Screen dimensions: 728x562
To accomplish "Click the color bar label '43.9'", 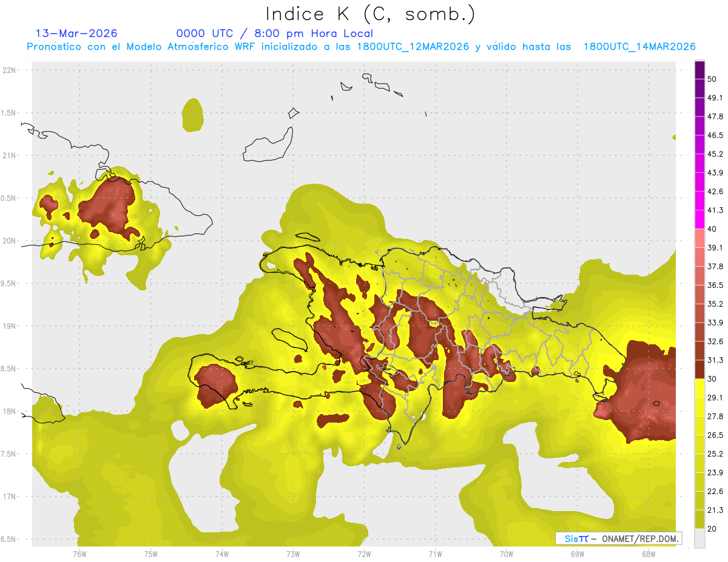I will pyautogui.click(x=715, y=173).
